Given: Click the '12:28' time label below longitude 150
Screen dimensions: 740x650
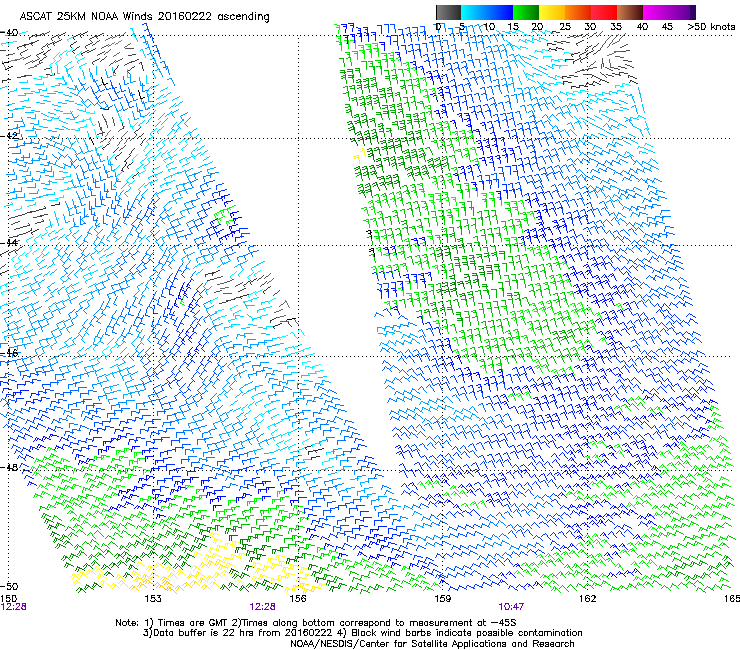Looking at the screenshot, I should (14, 607).
